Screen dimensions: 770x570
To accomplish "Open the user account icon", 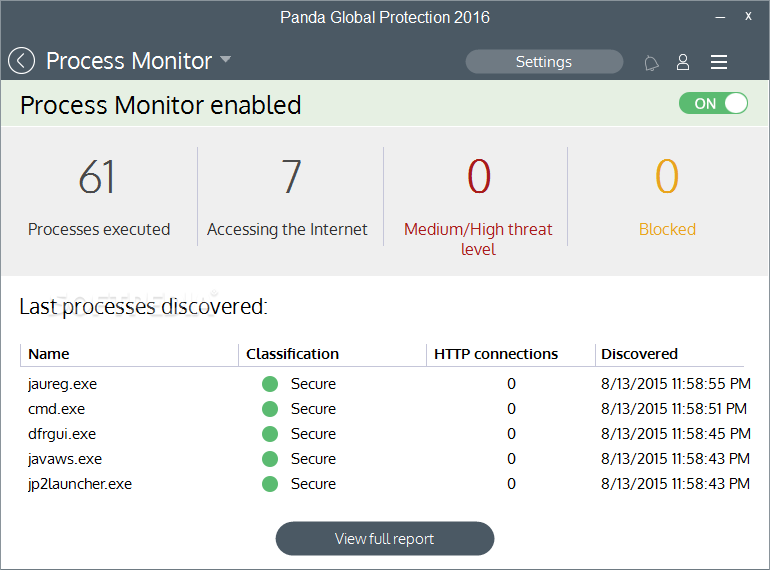I will tap(683, 62).
